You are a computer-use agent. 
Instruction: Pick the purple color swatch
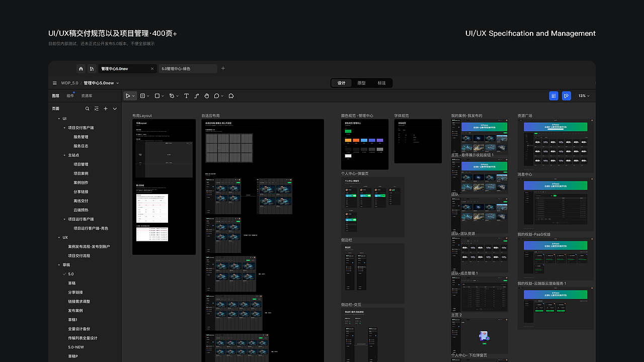point(380,140)
